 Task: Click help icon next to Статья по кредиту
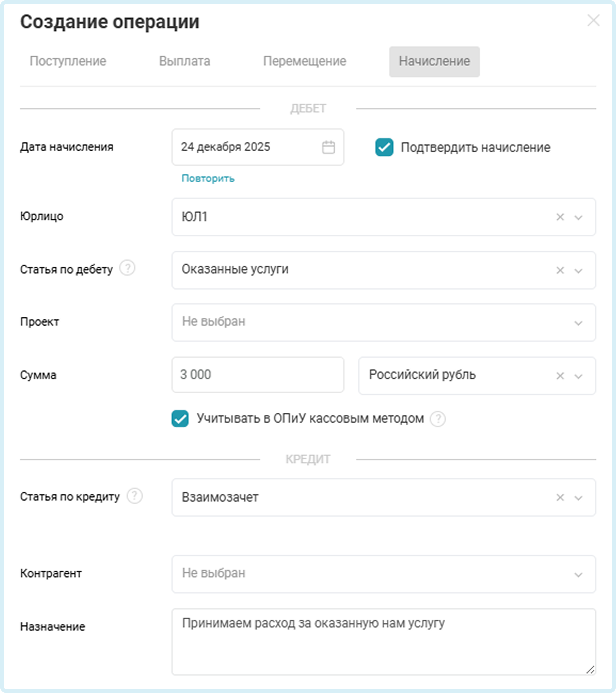click(x=134, y=496)
